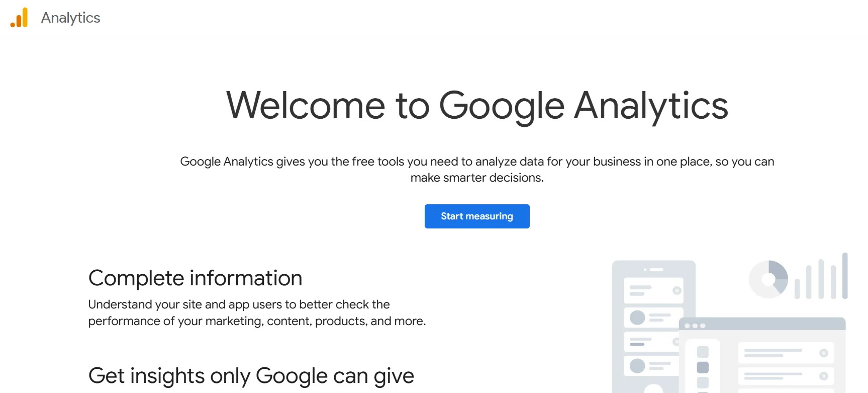
Task: Click the Get insights only Google can give heading
Action: click(x=251, y=375)
